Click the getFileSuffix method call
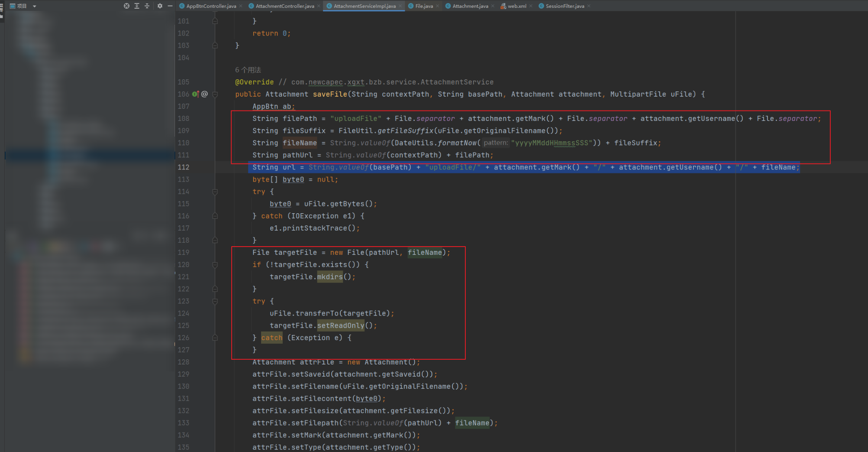Viewport: 868px width, 452px height. point(406,130)
